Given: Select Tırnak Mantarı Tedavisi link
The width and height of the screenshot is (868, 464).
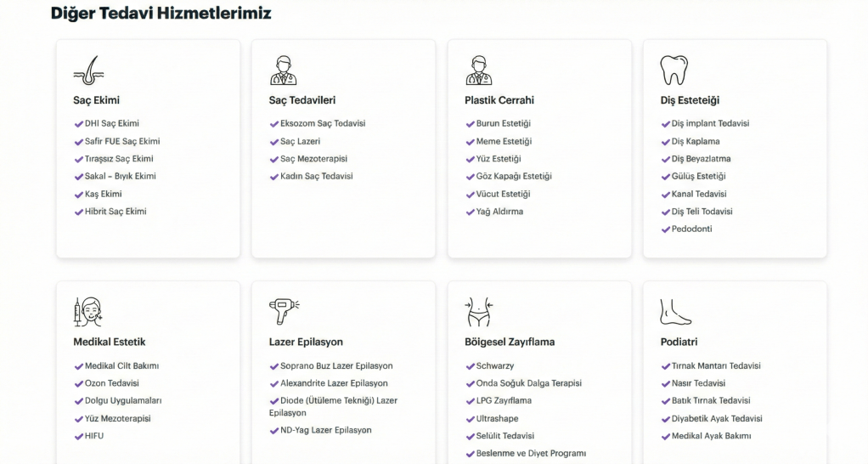Looking at the screenshot, I should coord(716,366).
